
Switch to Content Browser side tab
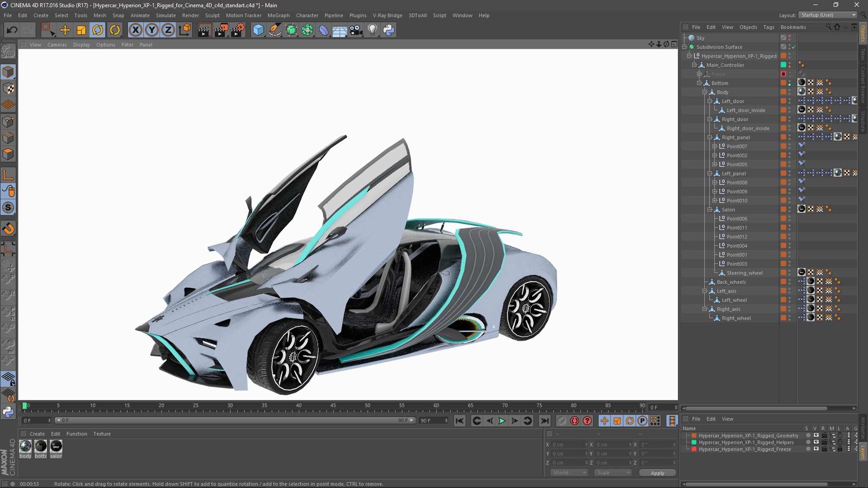coord(863,85)
